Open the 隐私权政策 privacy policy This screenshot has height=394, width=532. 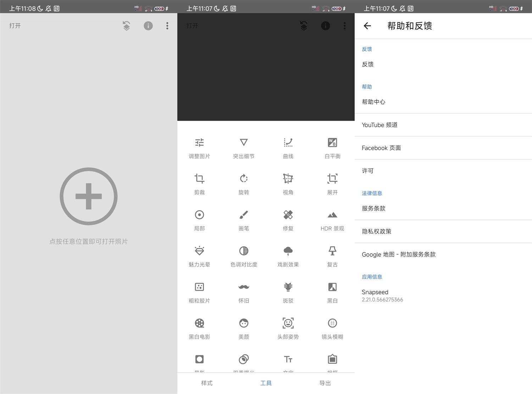376,231
